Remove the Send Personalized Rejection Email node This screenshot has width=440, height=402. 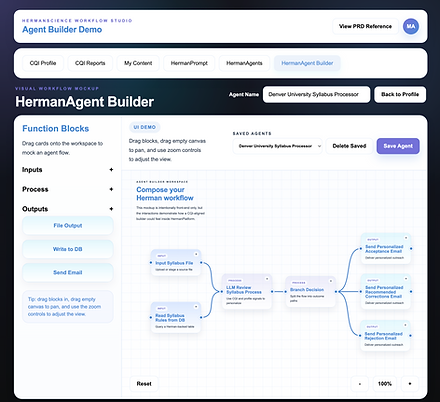click(405, 325)
